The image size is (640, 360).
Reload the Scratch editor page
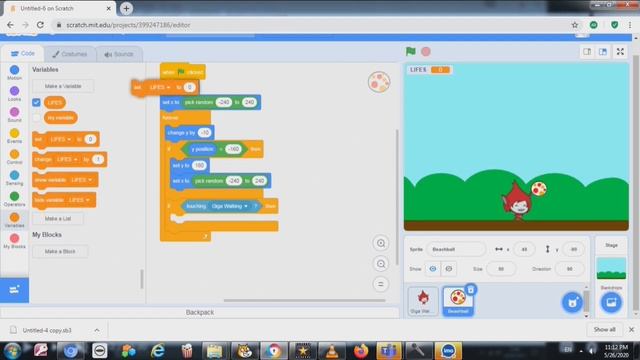pos(40,25)
